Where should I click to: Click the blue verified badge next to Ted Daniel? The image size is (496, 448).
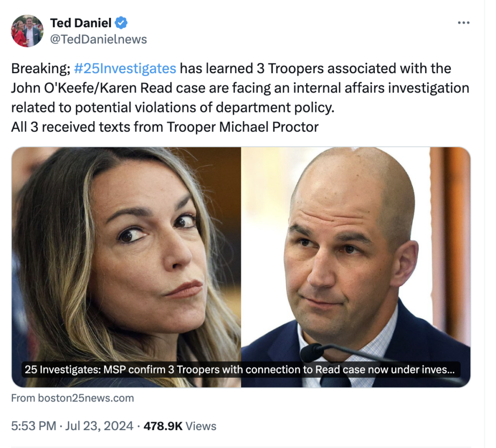(120, 22)
